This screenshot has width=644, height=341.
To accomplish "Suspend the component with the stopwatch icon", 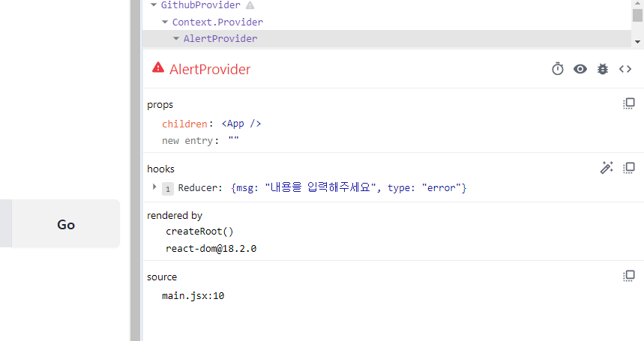I will pyautogui.click(x=557, y=69).
